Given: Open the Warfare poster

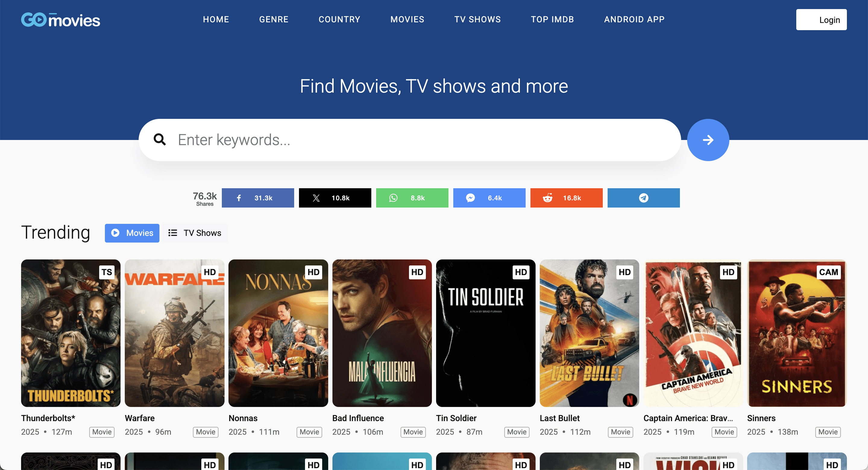Looking at the screenshot, I should [x=175, y=333].
